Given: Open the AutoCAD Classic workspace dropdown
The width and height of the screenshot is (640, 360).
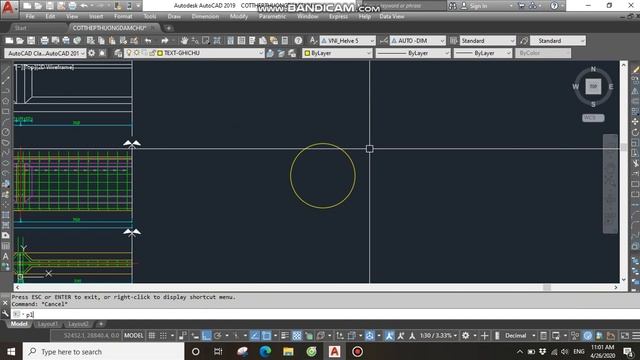Looking at the screenshot, I should click(45, 53).
